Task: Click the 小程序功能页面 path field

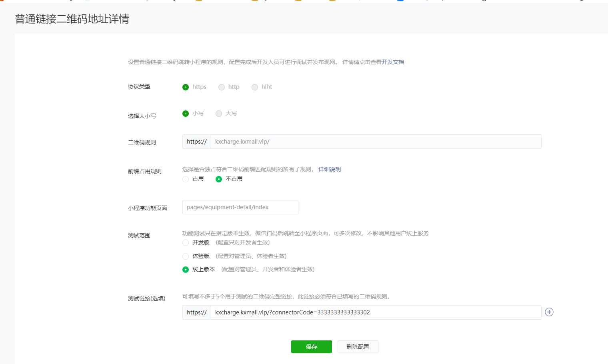Action: pos(240,207)
